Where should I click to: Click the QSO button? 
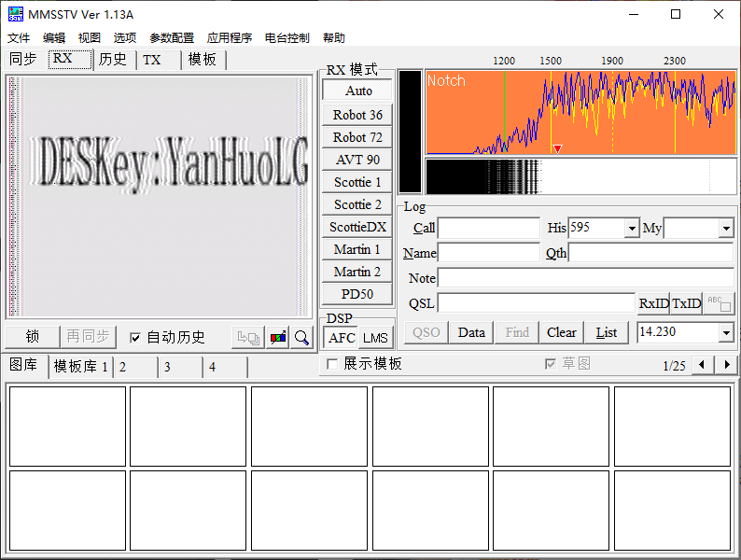pyautogui.click(x=426, y=332)
